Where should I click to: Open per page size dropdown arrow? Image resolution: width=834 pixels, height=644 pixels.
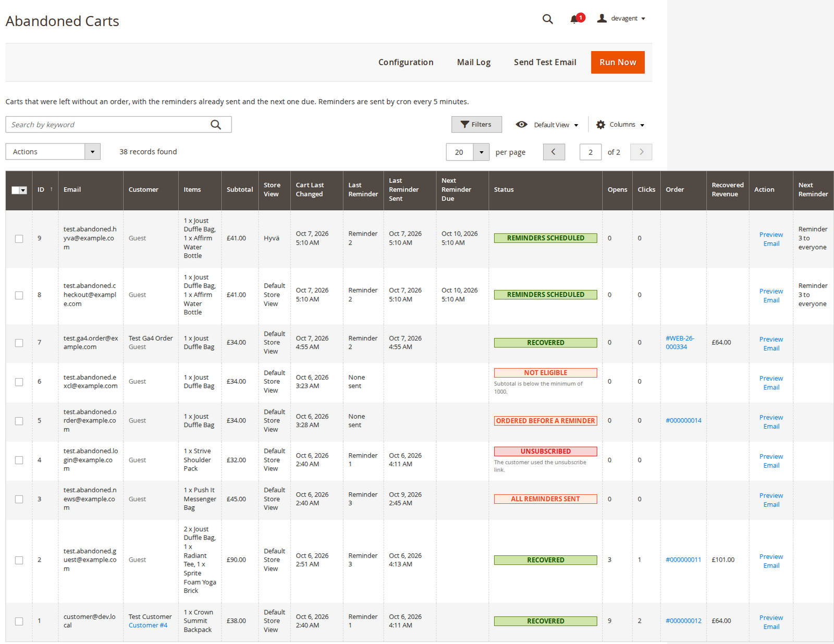tap(481, 152)
